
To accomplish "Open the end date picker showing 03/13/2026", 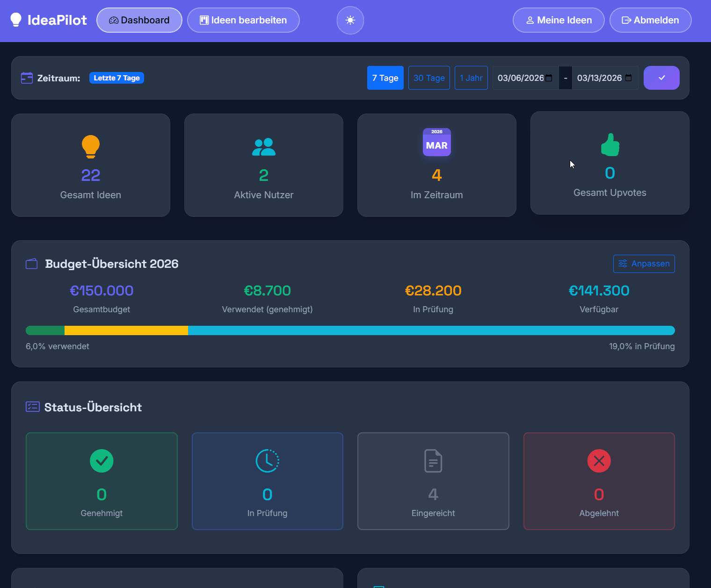I will [x=603, y=78].
